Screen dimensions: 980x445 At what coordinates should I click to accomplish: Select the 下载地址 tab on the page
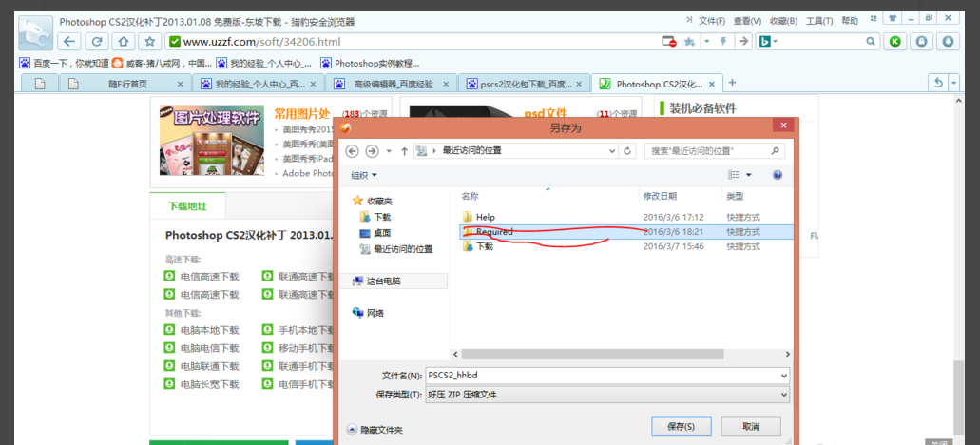pos(187,206)
